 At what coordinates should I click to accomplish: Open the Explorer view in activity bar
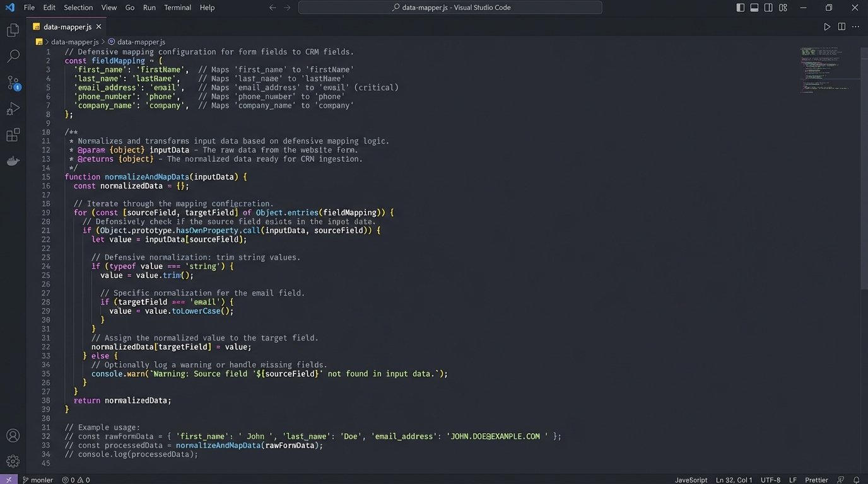13,30
